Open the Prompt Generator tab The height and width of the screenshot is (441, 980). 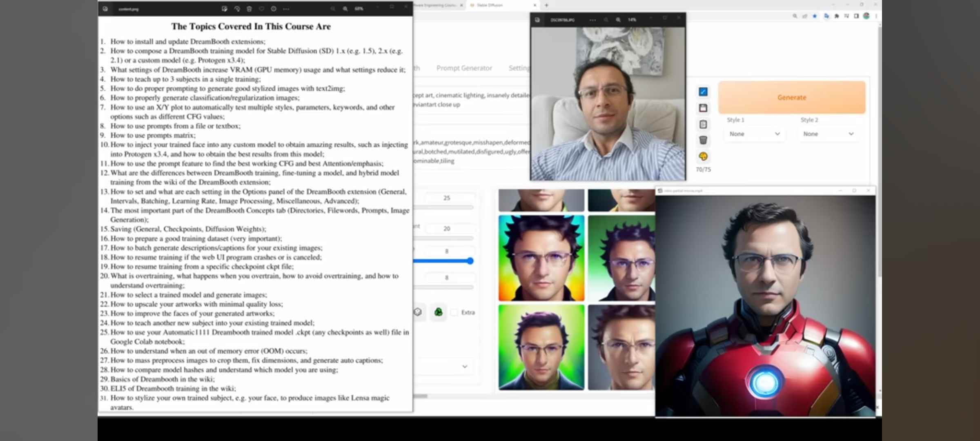point(464,68)
